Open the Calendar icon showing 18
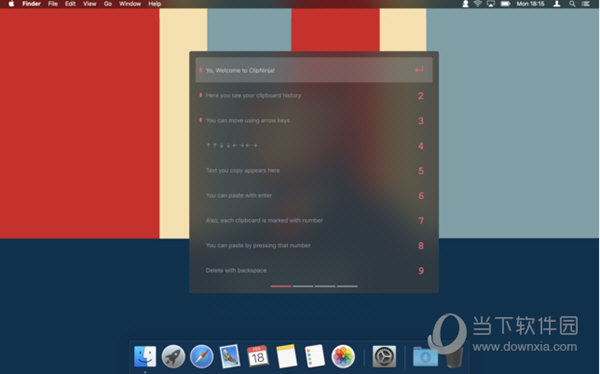 point(258,356)
